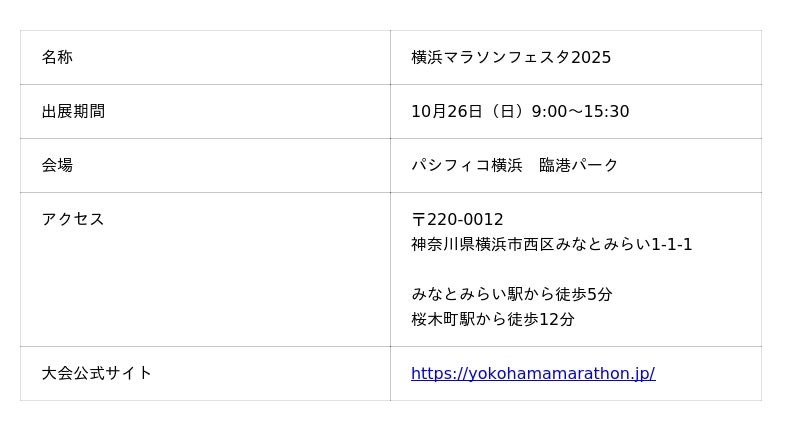Select the postal code 220-0012

pyautogui.click(x=466, y=220)
